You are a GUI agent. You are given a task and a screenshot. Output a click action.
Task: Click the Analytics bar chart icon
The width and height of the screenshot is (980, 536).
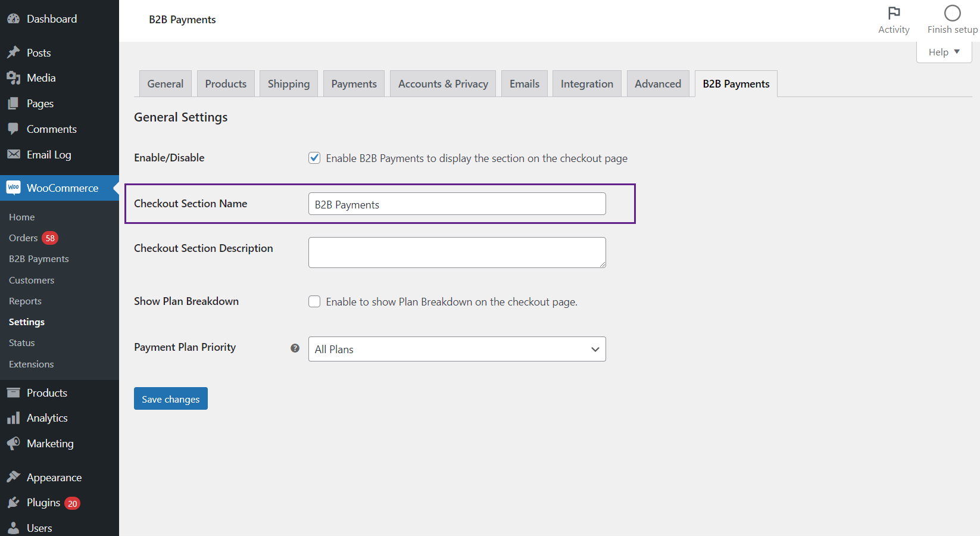click(13, 418)
